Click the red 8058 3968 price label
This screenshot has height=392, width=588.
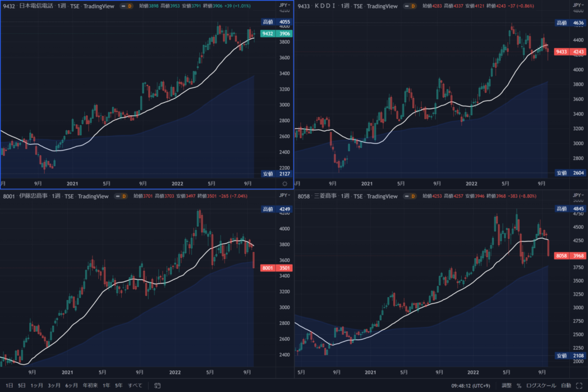click(x=570, y=255)
